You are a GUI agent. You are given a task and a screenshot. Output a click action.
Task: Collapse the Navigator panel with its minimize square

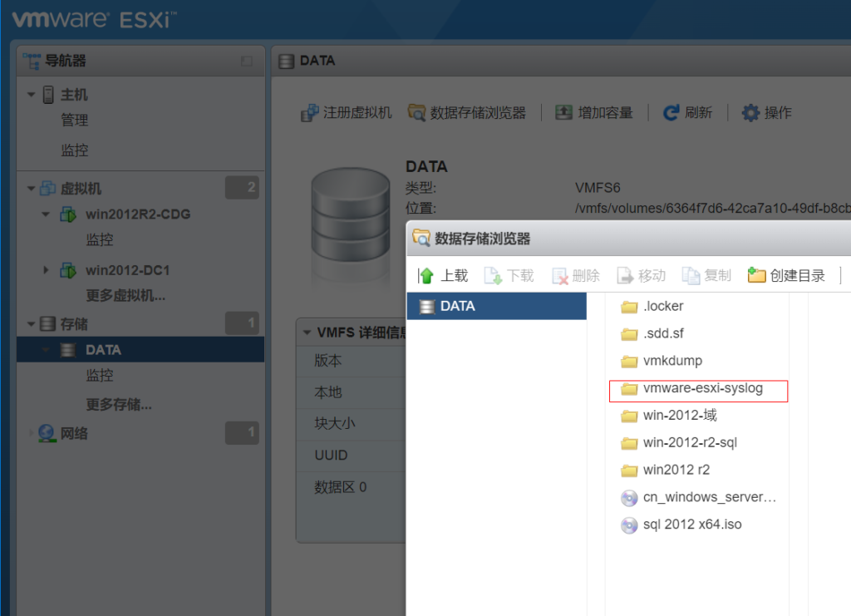(x=247, y=62)
